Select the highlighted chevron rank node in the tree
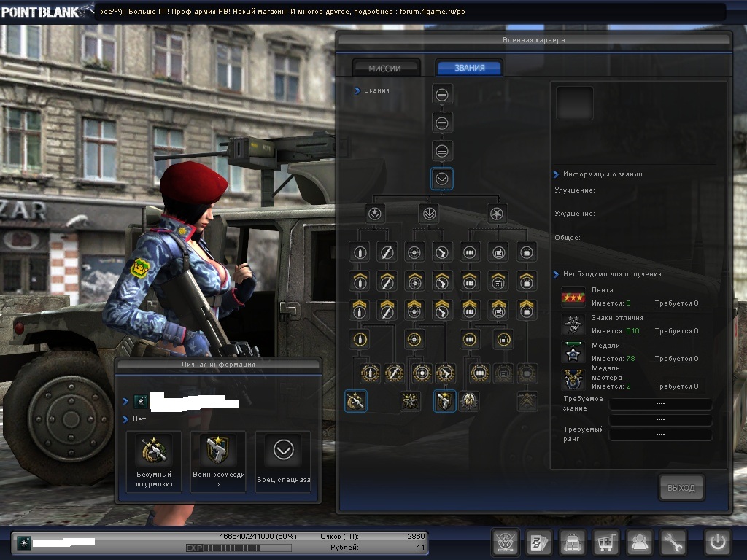 coord(441,179)
